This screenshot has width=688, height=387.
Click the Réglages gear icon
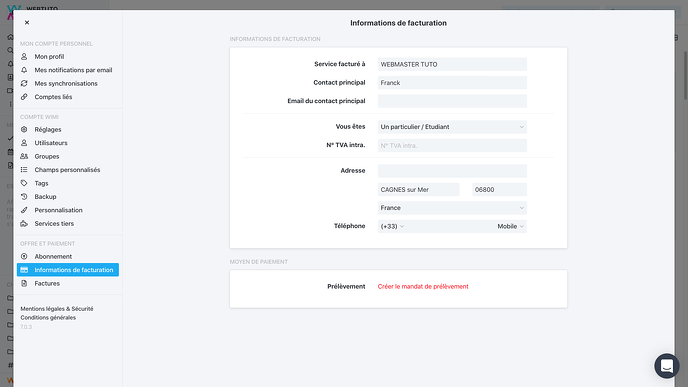[x=24, y=129]
